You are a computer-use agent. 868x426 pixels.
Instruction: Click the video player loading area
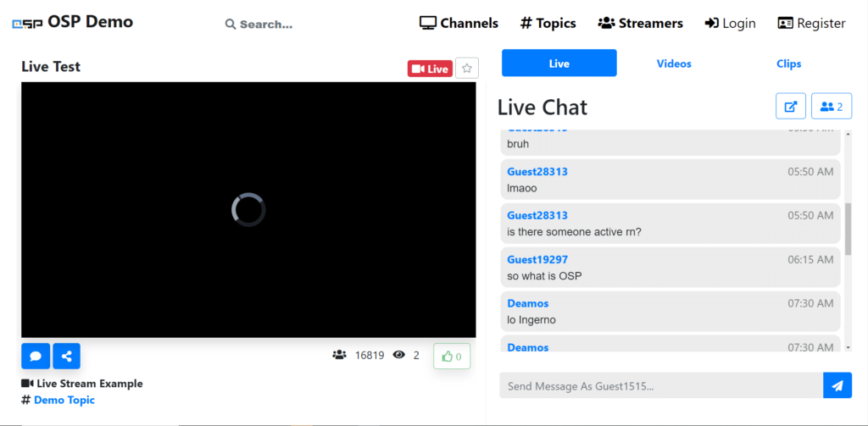click(248, 210)
